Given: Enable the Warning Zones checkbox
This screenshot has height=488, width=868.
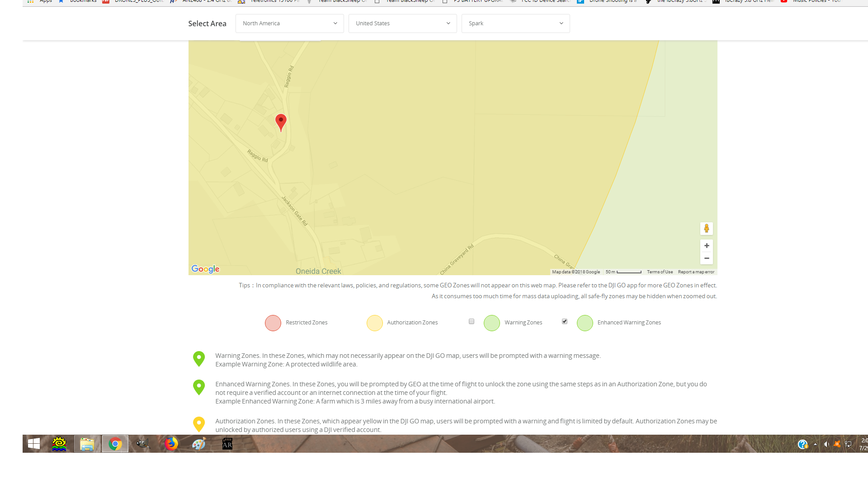Looking at the screenshot, I should tap(472, 321).
